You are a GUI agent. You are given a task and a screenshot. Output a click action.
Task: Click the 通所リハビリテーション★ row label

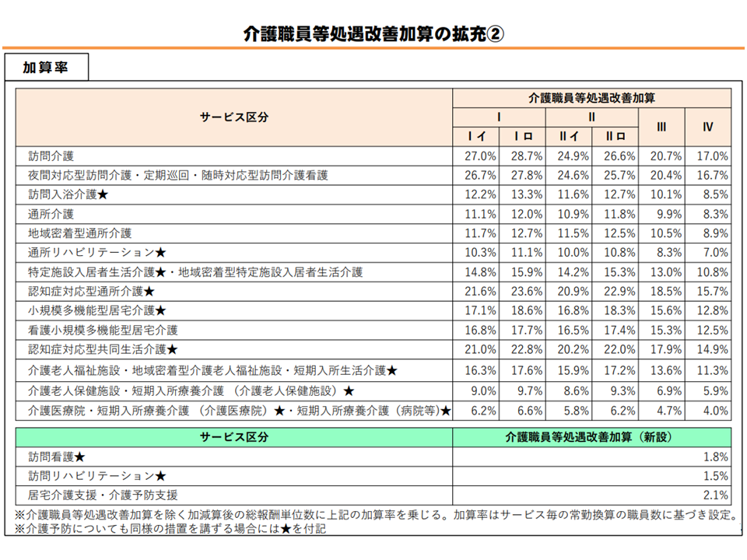point(97,253)
